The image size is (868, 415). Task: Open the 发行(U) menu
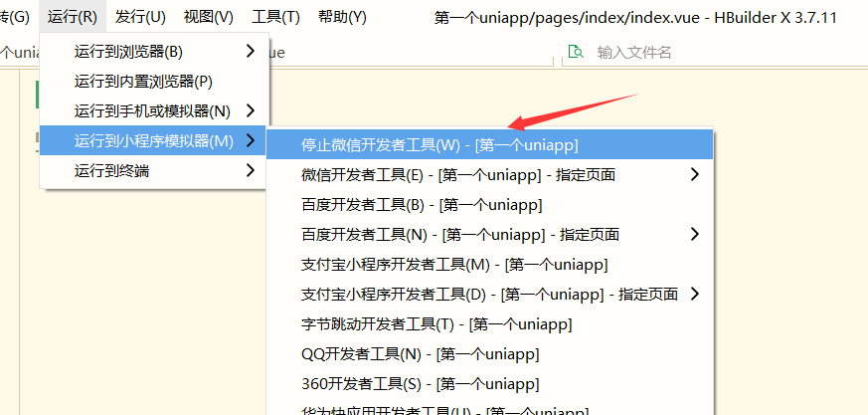(x=140, y=17)
